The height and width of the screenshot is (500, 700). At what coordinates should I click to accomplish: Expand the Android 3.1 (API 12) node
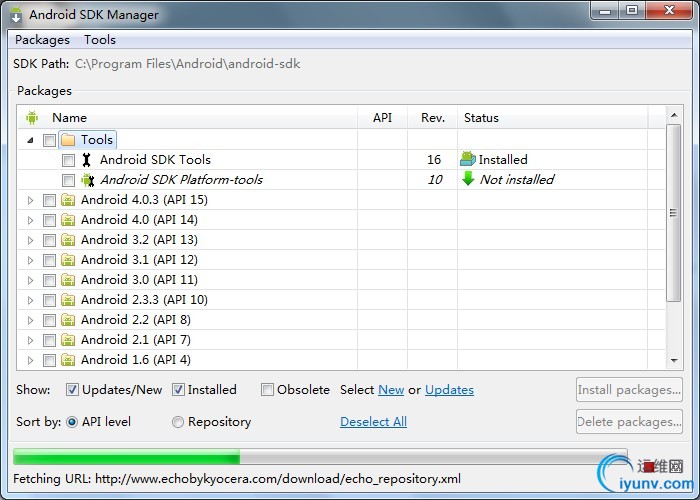click(x=30, y=260)
